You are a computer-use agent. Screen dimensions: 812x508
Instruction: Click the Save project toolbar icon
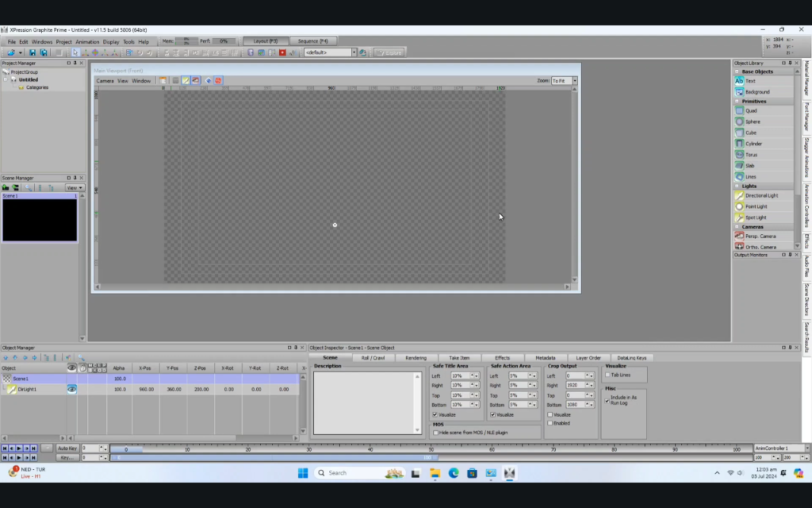pyautogui.click(x=32, y=52)
